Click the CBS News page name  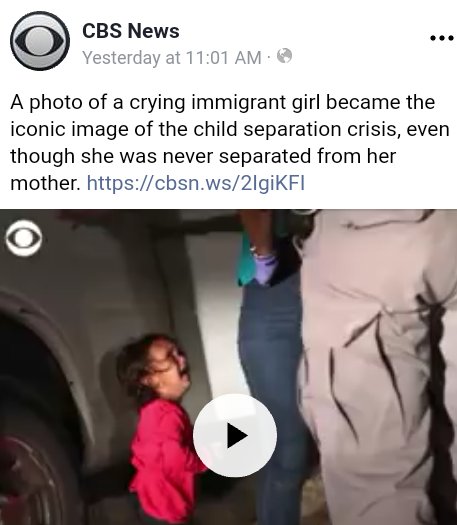click(x=131, y=31)
